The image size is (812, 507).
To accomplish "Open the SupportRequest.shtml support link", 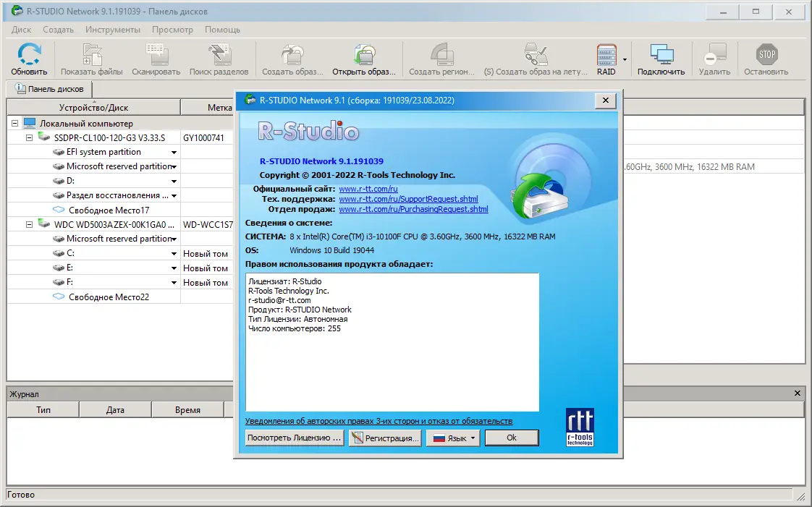I will 409,199.
